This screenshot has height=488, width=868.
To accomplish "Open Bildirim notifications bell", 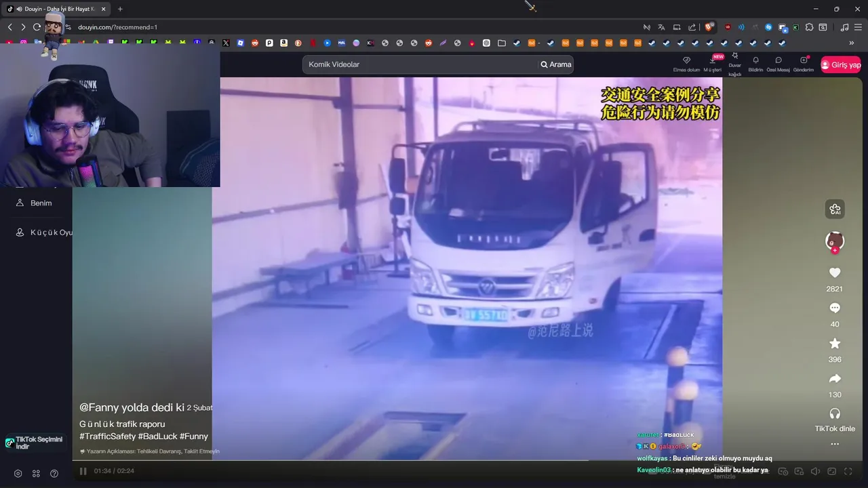I will pyautogui.click(x=755, y=64).
